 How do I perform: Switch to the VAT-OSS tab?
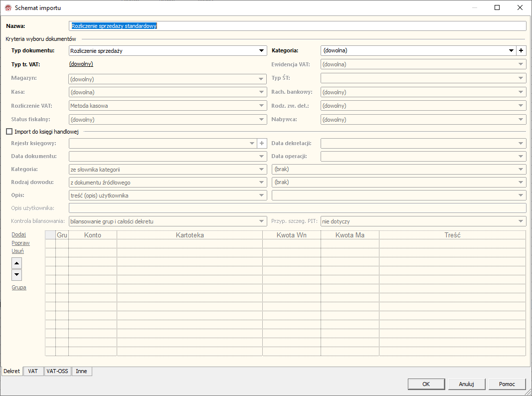(x=57, y=371)
